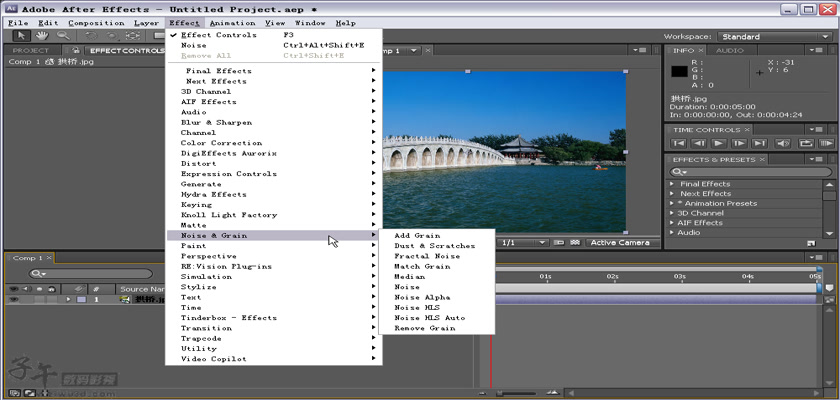Select the Hand tool
This screenshot has width=840, height=400.
(x=42, y=36)
